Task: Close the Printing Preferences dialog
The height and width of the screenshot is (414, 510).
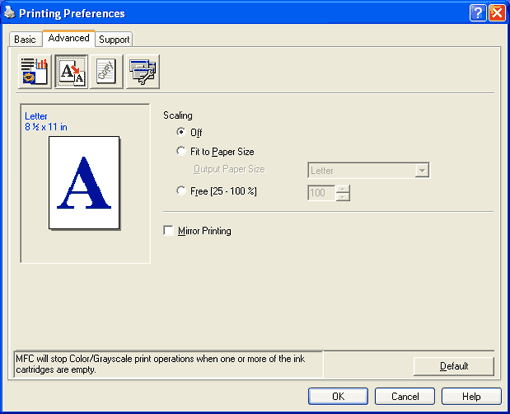Action: click(x=497, y=13)
